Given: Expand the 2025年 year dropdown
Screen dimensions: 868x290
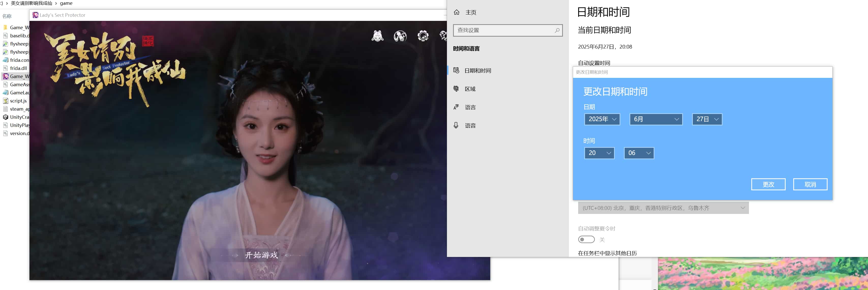Looking at the screenshot, I should [x=602, y=119].
